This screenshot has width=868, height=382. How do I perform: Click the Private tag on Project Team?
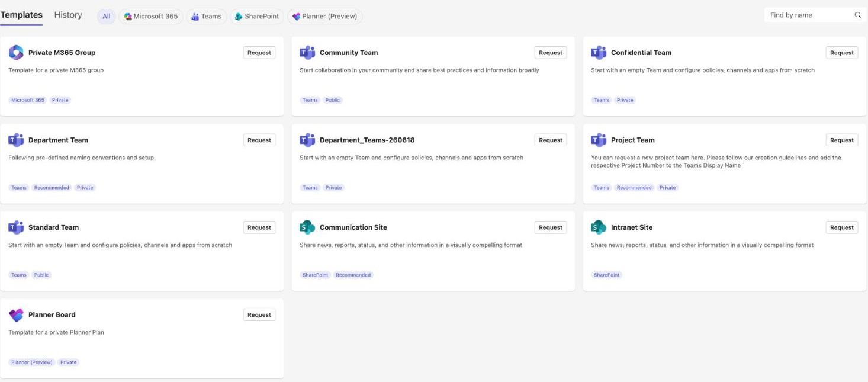pyautogui.click(x=668, y=188)
